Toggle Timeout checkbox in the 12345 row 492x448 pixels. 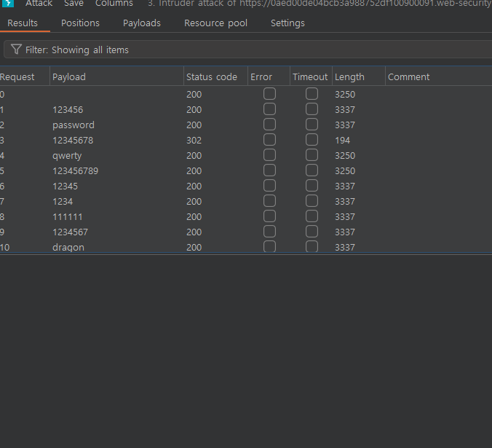[312, 186]
